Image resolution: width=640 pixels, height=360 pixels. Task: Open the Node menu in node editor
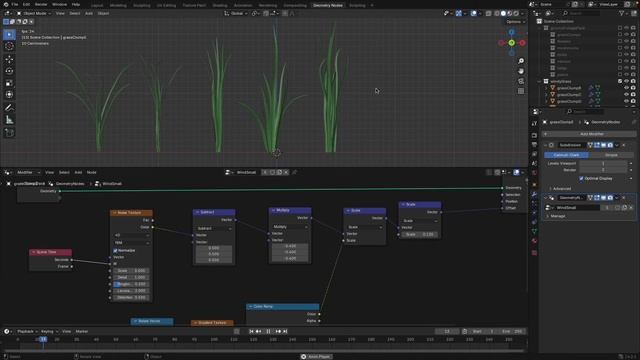click(91, 172)
